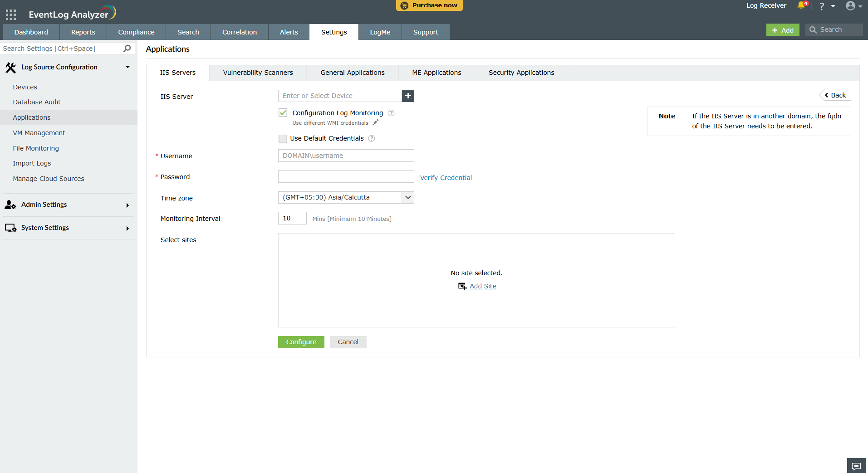
Task: Click the System Settings monitor-gear icon
Action: click(x=10, y=228)
